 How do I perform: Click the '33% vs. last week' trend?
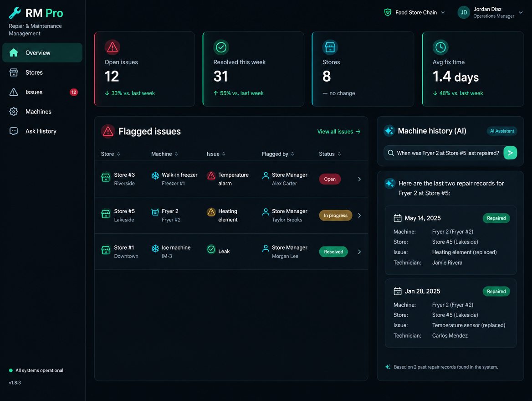(x=130, y=93)
